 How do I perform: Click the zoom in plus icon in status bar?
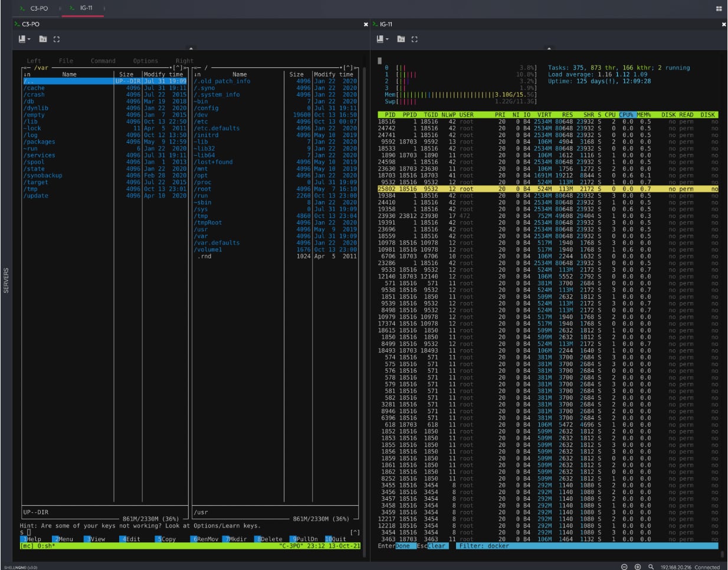click(638, 566)
